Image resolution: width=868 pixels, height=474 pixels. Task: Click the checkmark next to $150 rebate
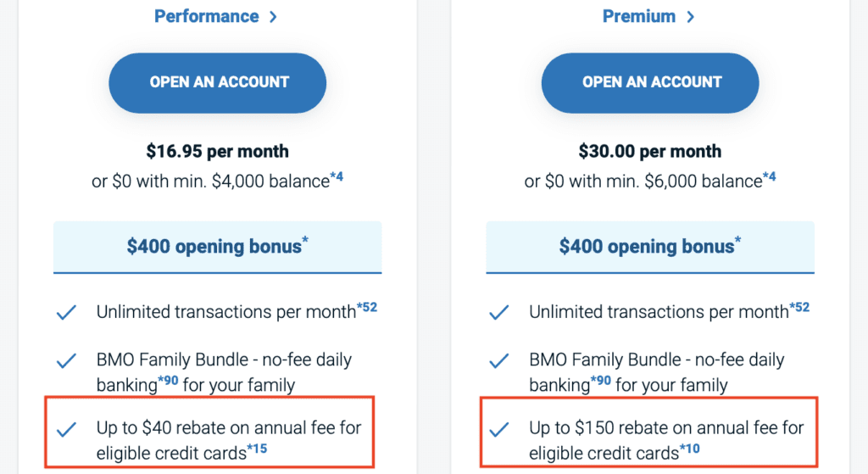(x=498, y=431)
